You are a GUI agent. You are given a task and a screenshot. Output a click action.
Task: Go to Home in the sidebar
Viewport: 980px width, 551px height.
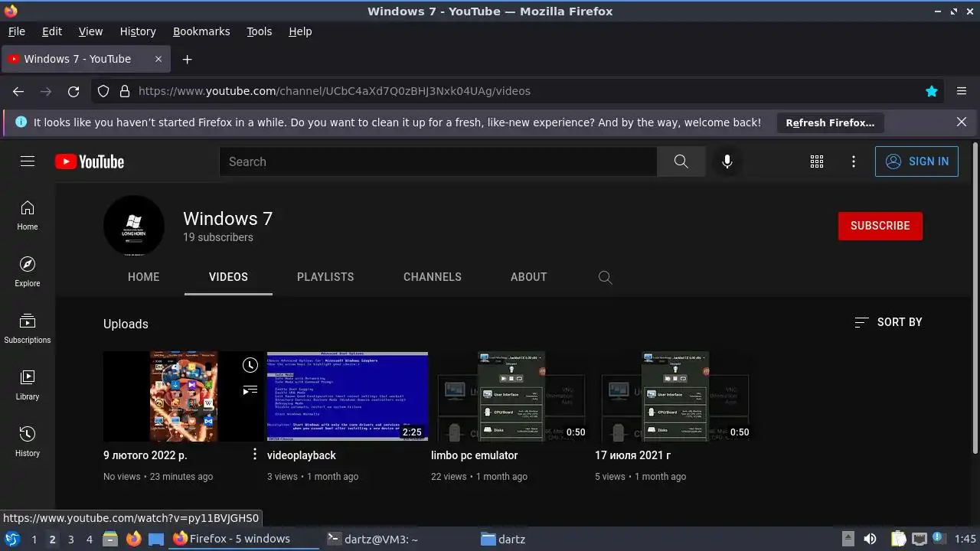pyautogui.click(x=28, y=215)
